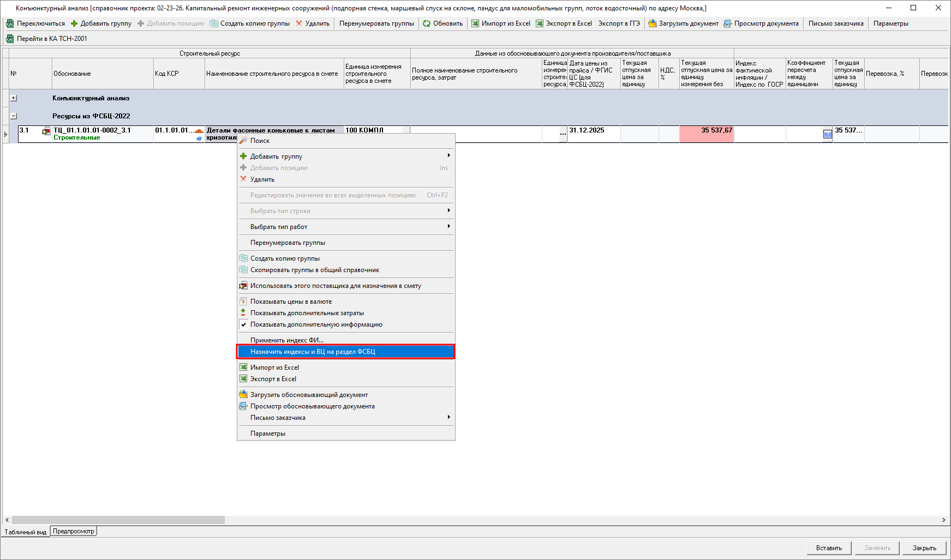Click Экспорт в ГГЭ toolbar button
The height and width of the screenshot is (560, 951).
[619, 23]
